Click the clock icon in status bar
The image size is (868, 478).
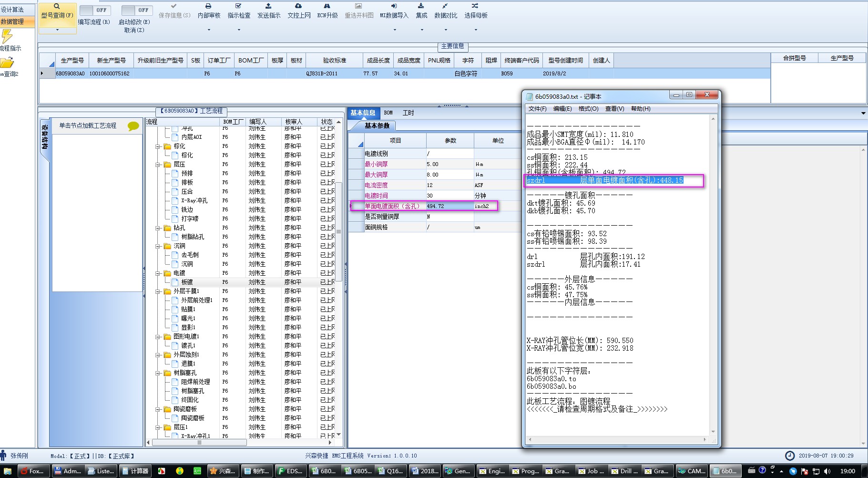[x=790, y=456]
